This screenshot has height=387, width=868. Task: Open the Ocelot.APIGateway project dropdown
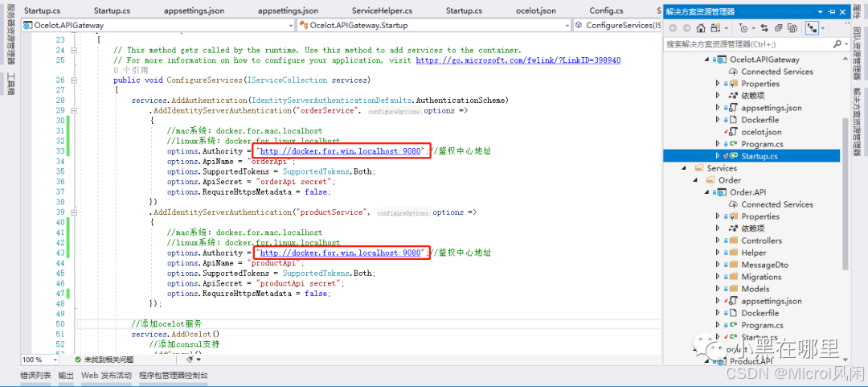[291, 26]
